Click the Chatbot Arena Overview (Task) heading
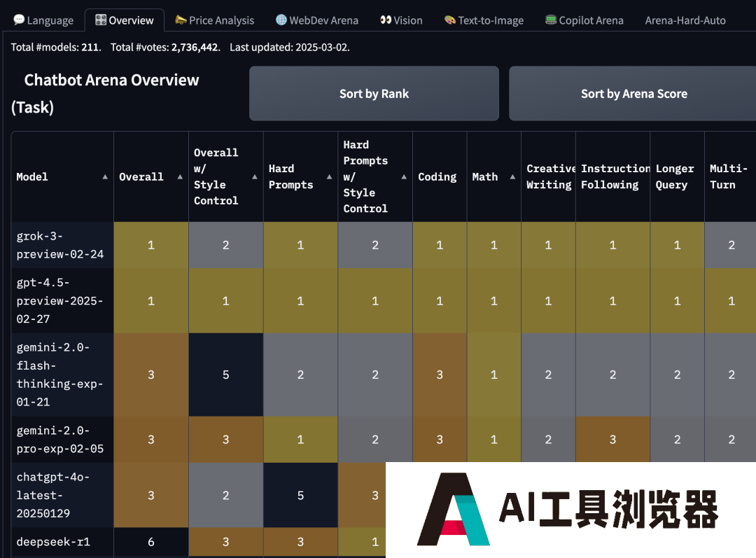Screen dimensions: 756x558 coord(105,94)
